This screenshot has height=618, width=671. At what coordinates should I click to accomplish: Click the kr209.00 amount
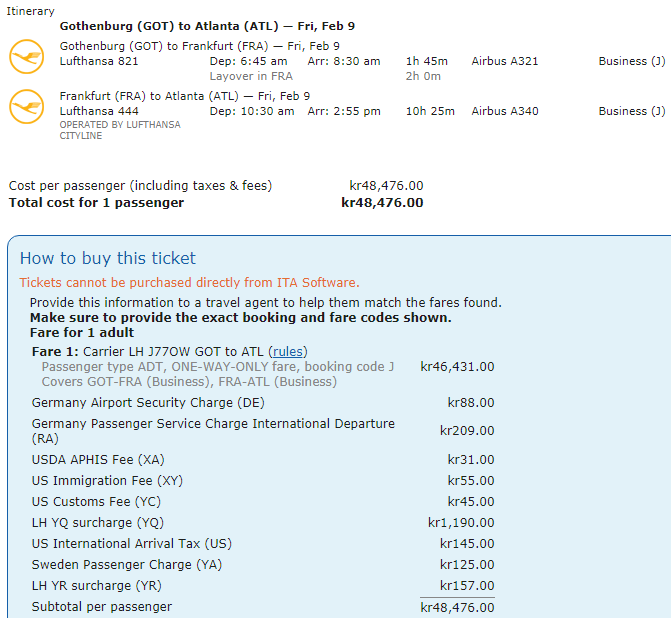(x=467, y=431)
